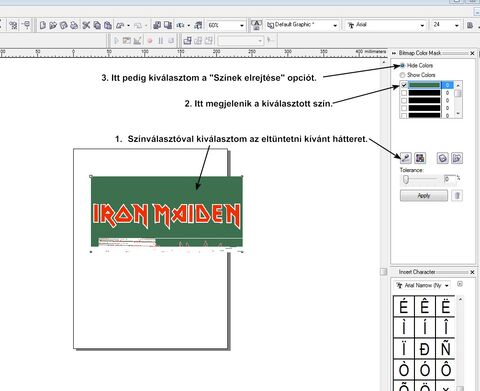Select the É character
The width and height of the screenshot is (480, 391).
[404, 306]
